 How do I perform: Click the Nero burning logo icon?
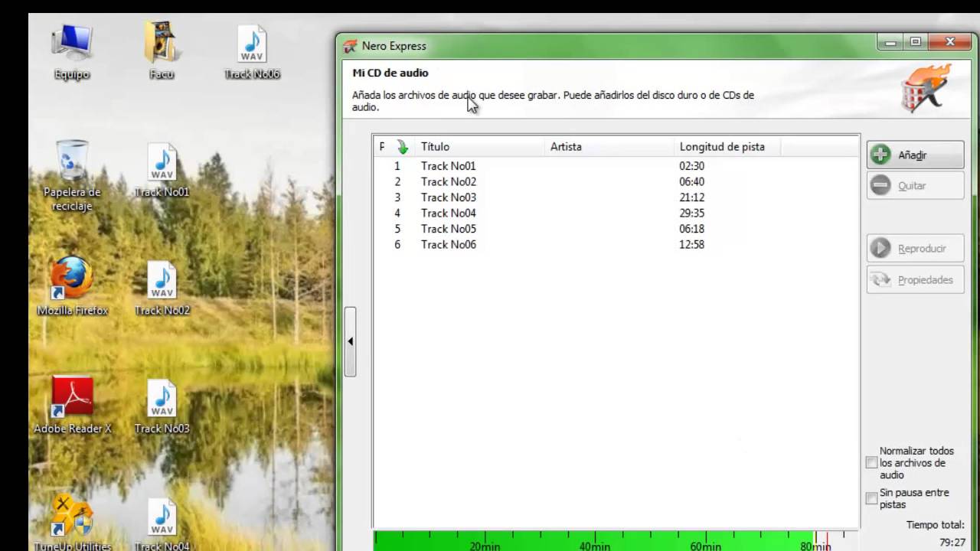(926, 89)
